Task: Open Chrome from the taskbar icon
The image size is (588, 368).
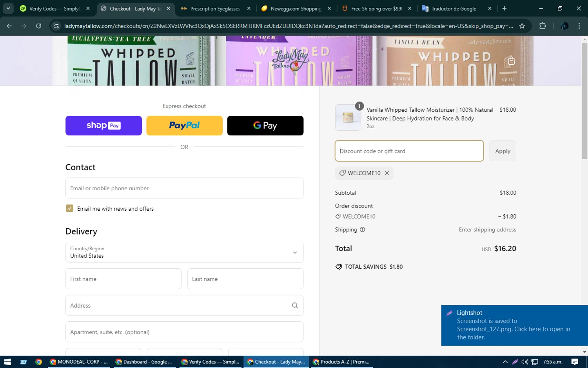Action: coord(38,362)
